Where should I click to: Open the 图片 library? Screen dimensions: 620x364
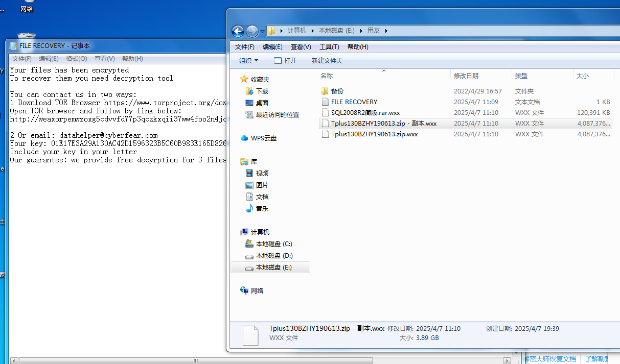click(x=262, y=185)
